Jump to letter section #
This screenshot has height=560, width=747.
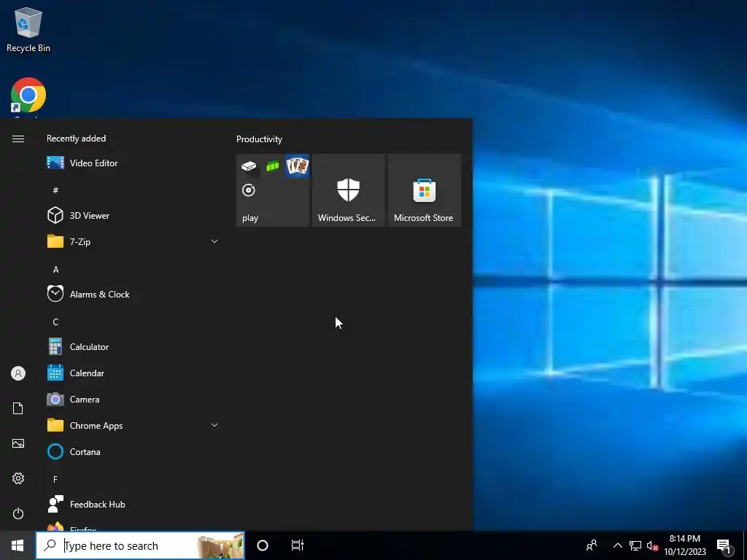click(55, 190)
